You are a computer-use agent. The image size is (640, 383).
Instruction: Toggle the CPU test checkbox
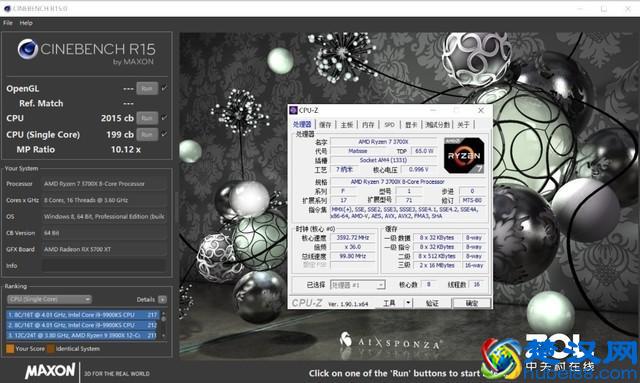pos(164,118)
